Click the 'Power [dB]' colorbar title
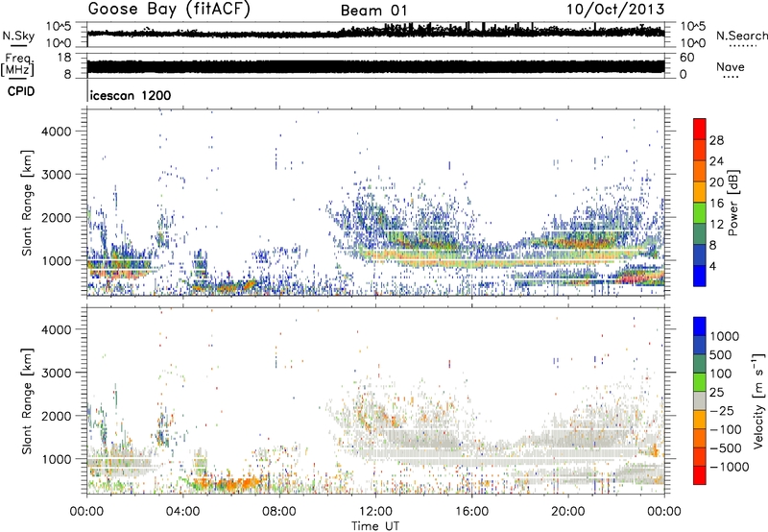This screenshot has width=768, height=532. point(732,203)
